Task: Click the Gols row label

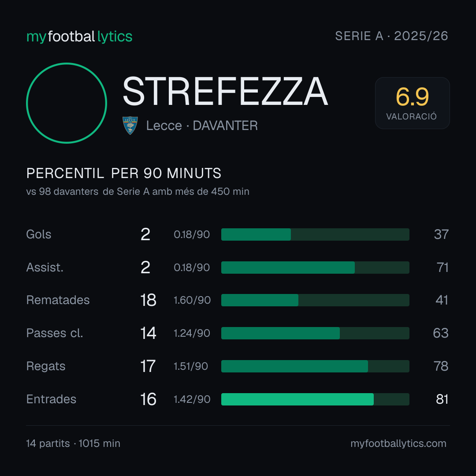Action: coord(38,234)
